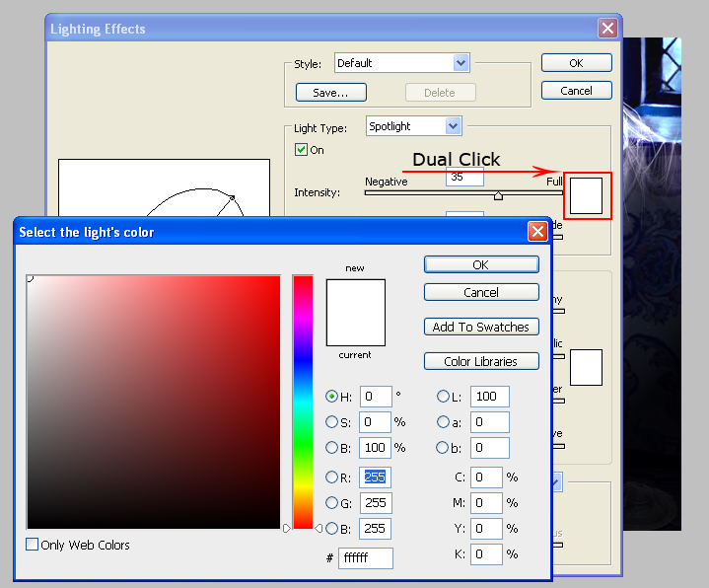Click Save button in Lighting Effects
The height and width of the screenshot is (588, 709).
click(330, 93)
